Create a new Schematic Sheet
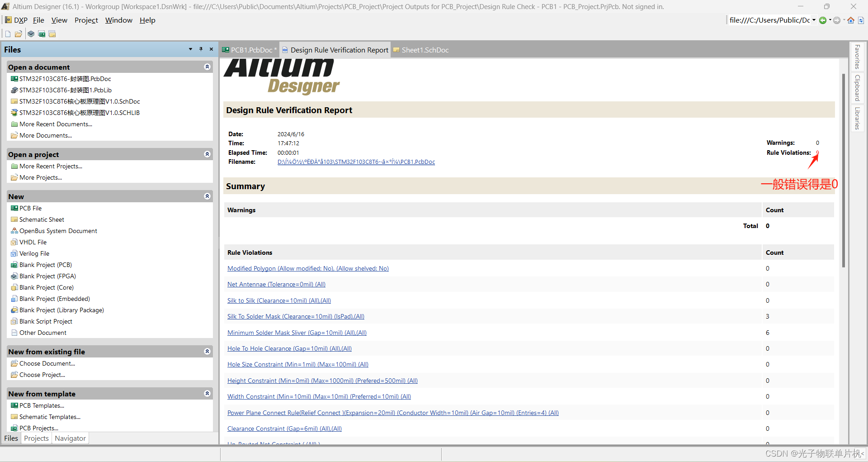This screenshot has height=462, width=868. point(42,219)
